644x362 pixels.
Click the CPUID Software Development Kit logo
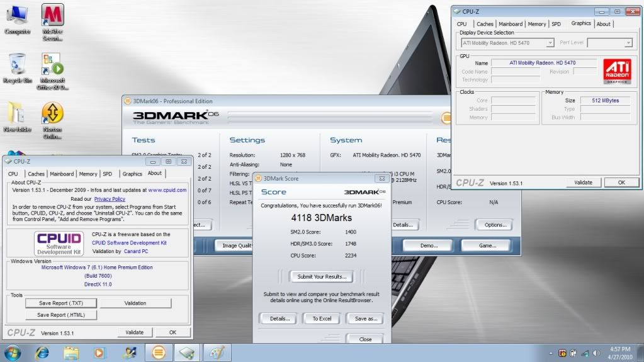click(x=59, y=243)
